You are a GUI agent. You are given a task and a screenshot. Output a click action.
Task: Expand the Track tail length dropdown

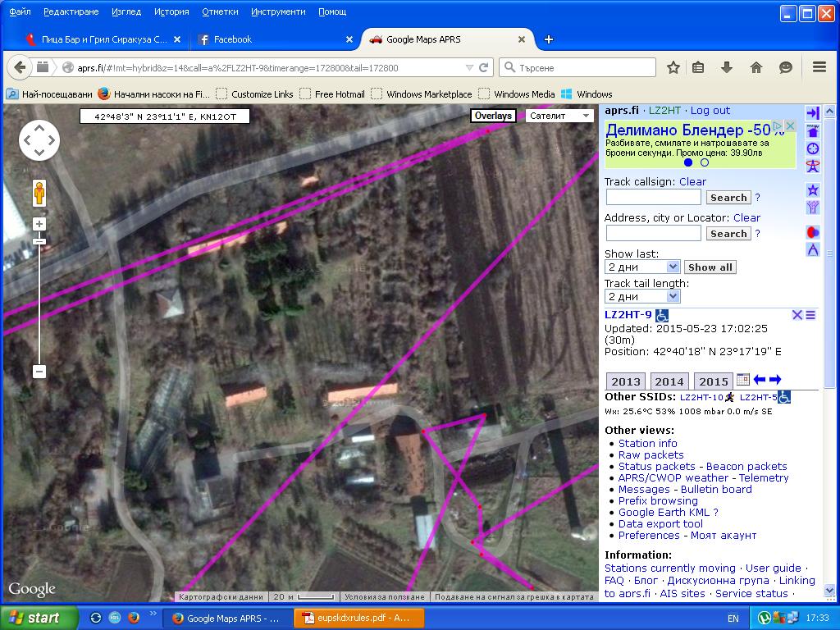pyautogui.click(x=642, y=296)
